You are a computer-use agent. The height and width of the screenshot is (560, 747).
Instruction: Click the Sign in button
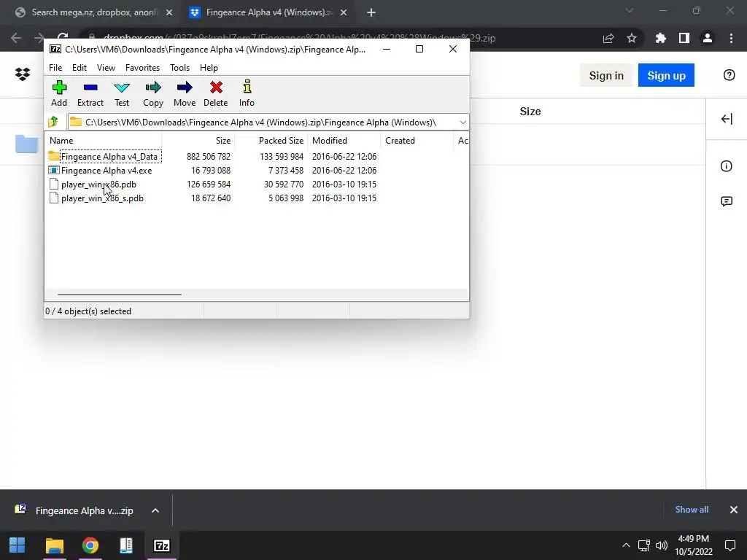[x=606, y=75]
